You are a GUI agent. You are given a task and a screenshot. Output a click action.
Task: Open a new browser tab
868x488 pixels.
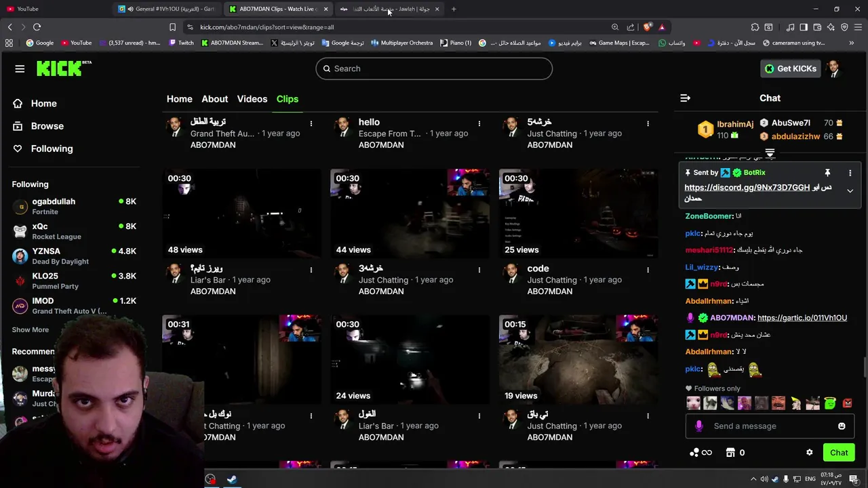click(x=454, y=9)
